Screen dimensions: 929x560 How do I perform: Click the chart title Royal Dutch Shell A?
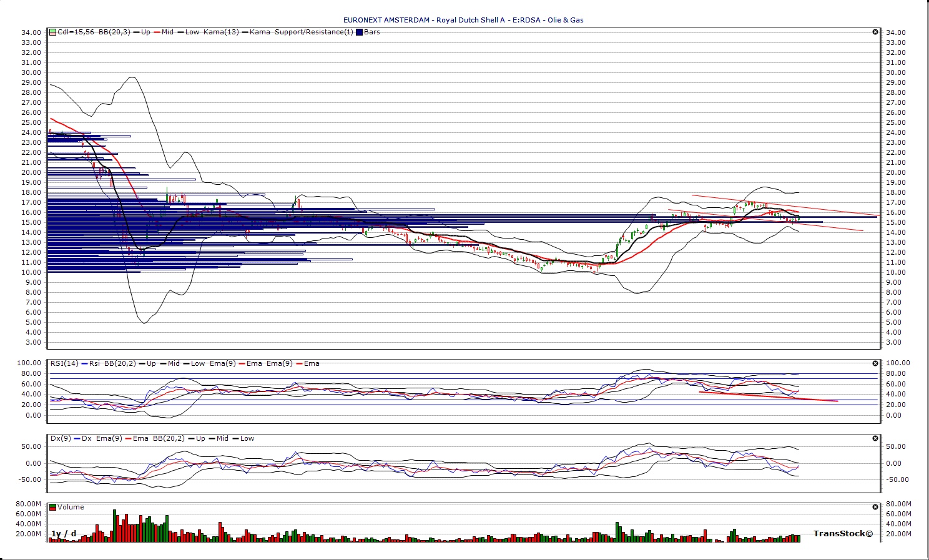coord(471,20)
